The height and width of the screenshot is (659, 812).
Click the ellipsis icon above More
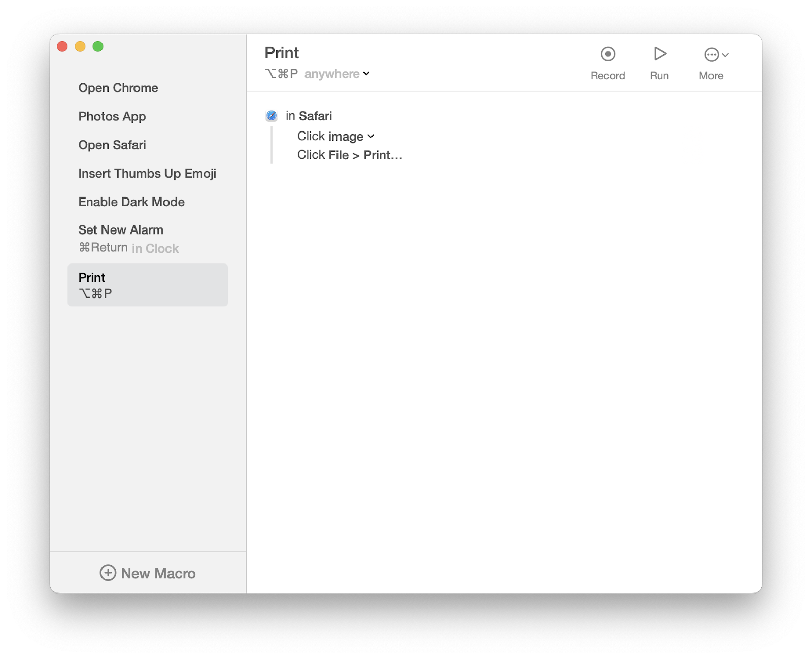[x=712, y=54]
